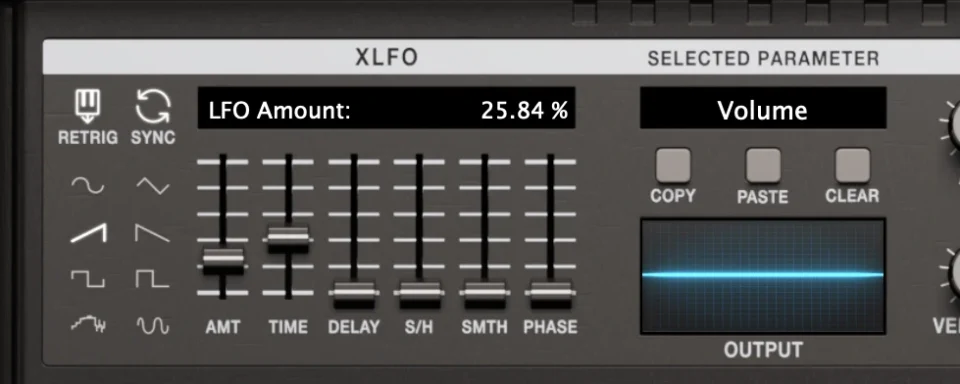Click the Volume selected parameter display
The width and height of the screenshot is (960, 384).
coord(763,108)
